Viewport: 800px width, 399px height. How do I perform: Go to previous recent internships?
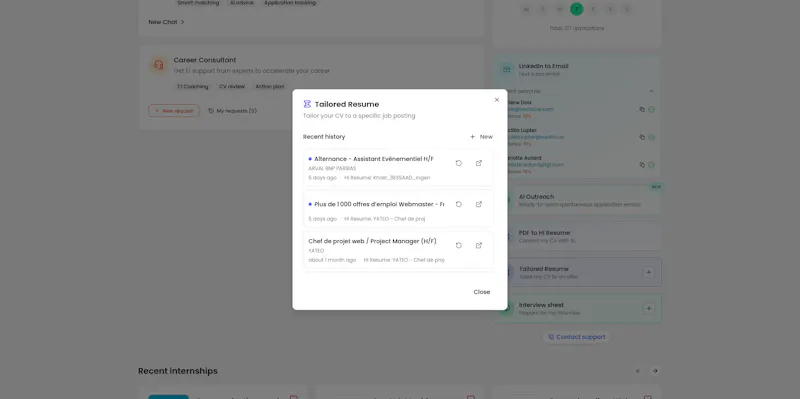638,371
